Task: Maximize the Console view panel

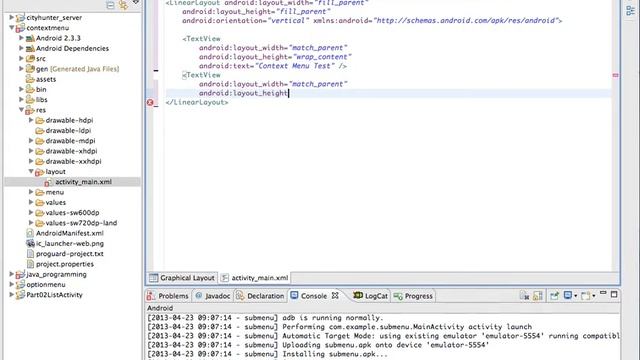Action: tap(614, 294)
